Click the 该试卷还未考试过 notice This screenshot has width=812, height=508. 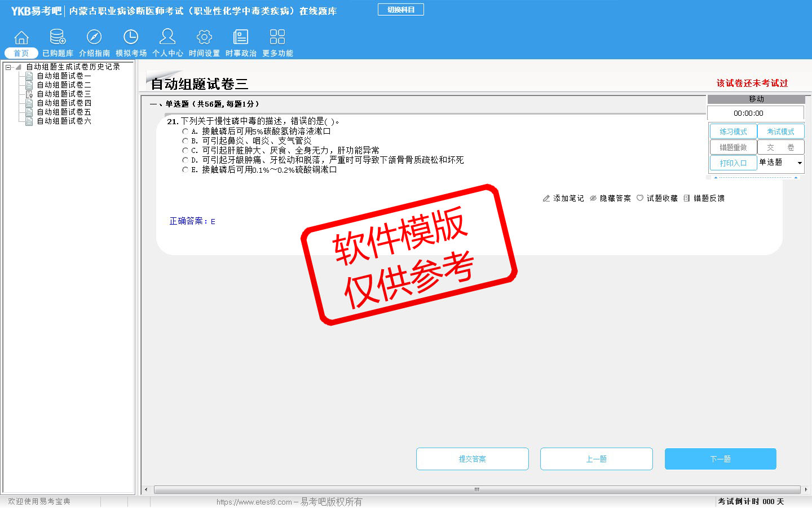click(752, 83)
